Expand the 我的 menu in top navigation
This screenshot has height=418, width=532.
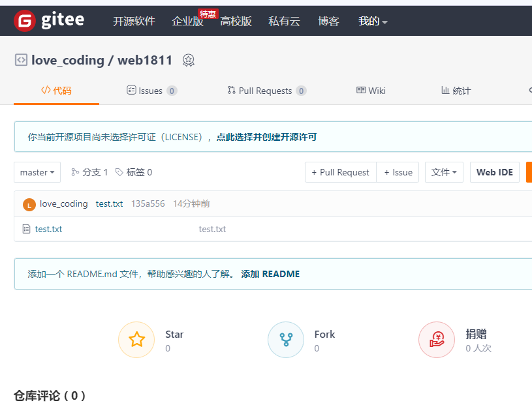pyautogui.click(x=373, y=22)
